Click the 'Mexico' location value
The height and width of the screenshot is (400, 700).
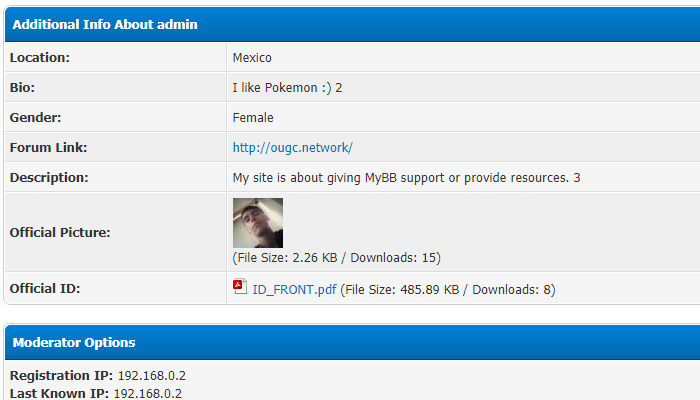click(252, 58)
